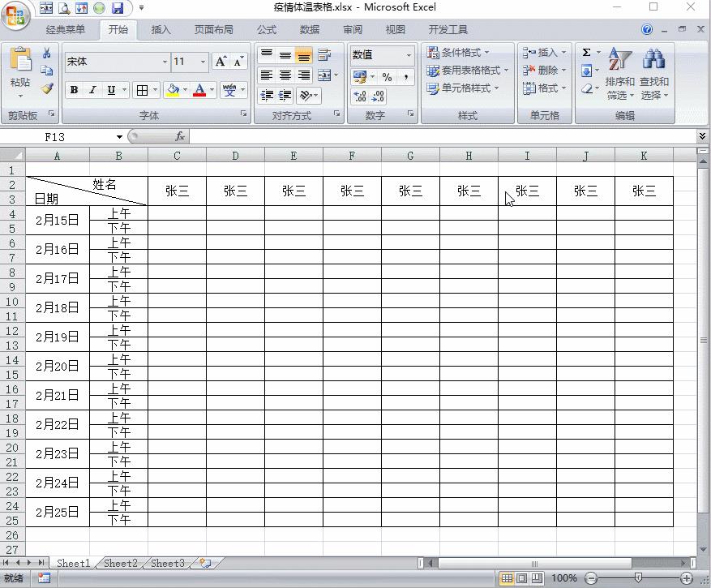Click the Decrease Decimal icon
This screenshot has height=588, width=711.
point(378,96)
